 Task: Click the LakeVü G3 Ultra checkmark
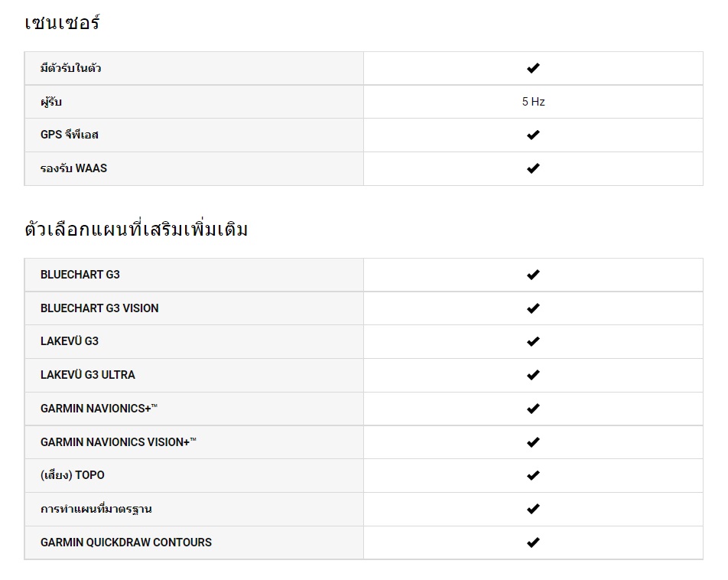[533, 375]
